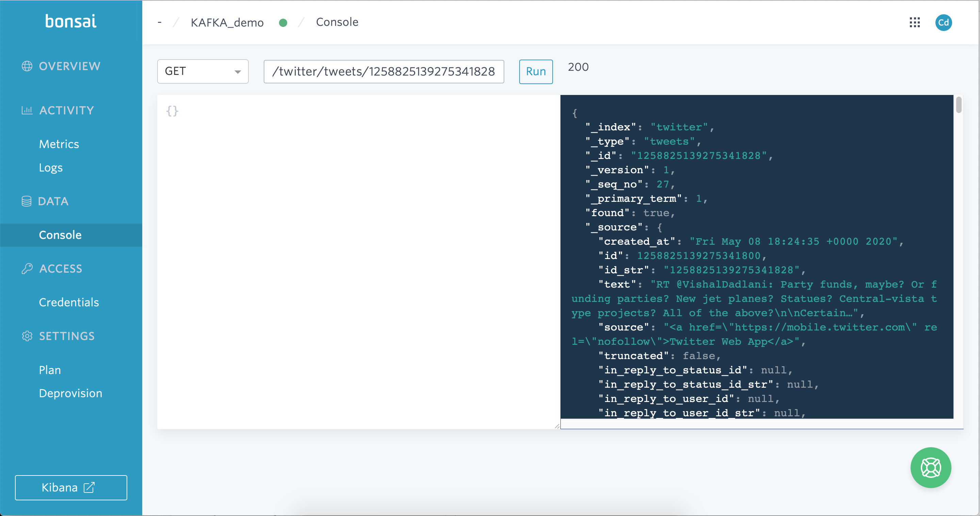Click the Settings gear icon
The height and width of the screenshot is (516, 980).
tap(27, 336)
